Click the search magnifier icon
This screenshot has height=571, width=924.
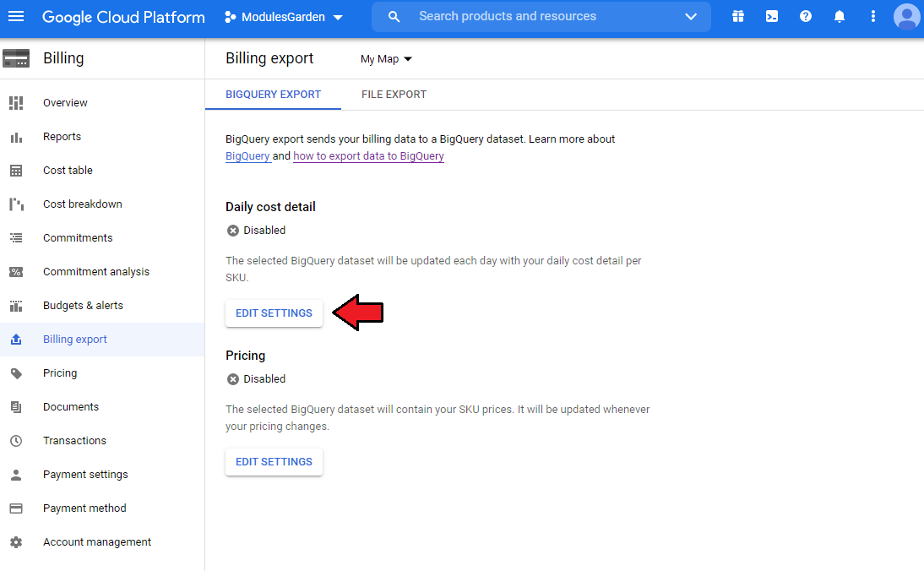(394, 17)
